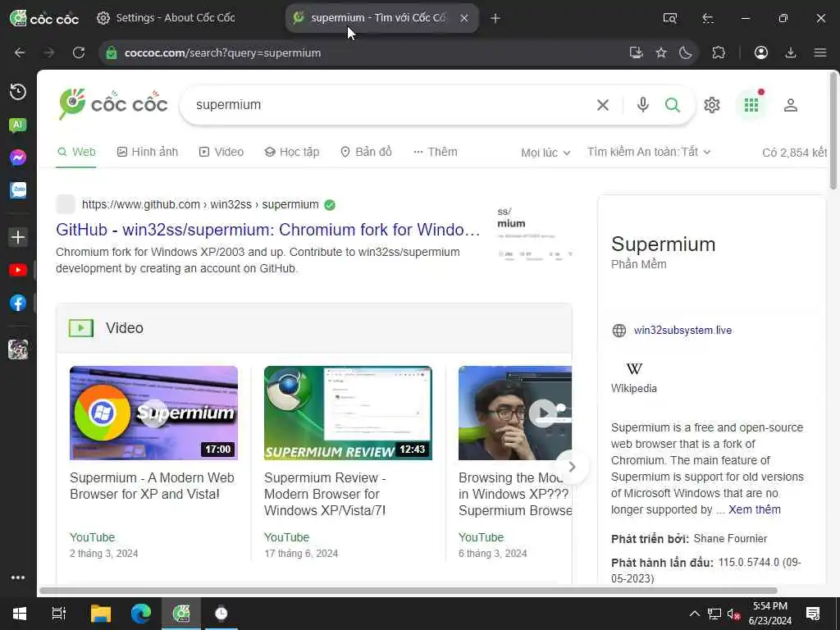Open the Windows Start menu
Image resolution: width=840 pixels, height=630 pixels.
pyautogui.click(x=20, y=614)
